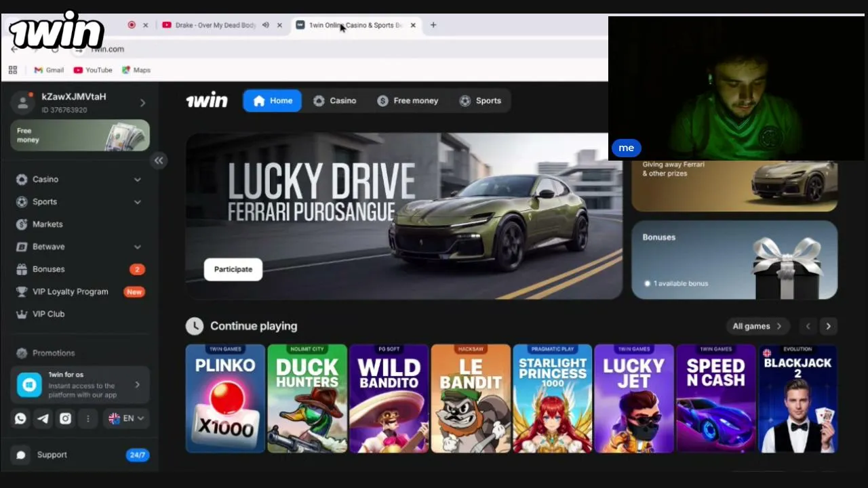Open VIP Loyalty Program trophy item
This screenshot has width=868, height=488.
pos(70,291)
